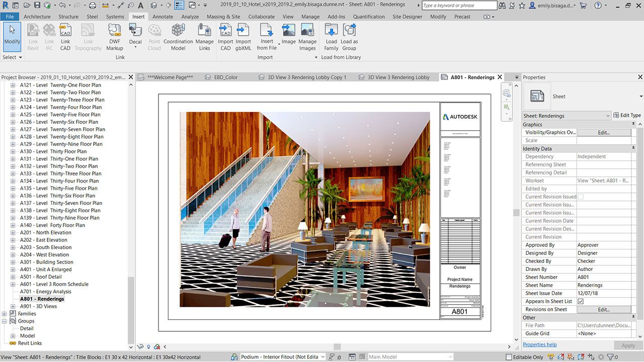Close the A801 - Renderings tab

point(500,77)
